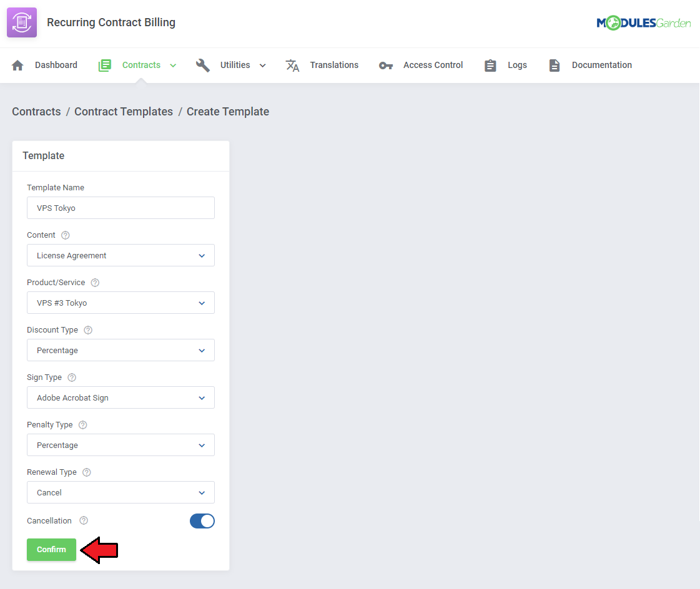Click the Renewal Type label text
700x589 pixels.
tap(51, 472)
